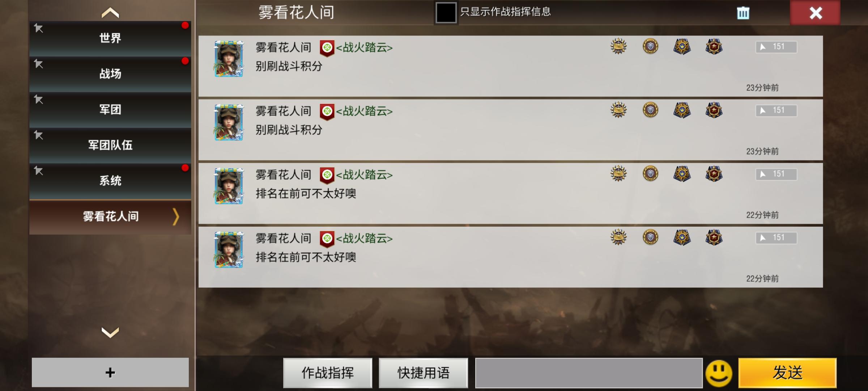The image size is (868, 391).
Task: Switch to the 军团 channel tab
Action: coord(110,109)
